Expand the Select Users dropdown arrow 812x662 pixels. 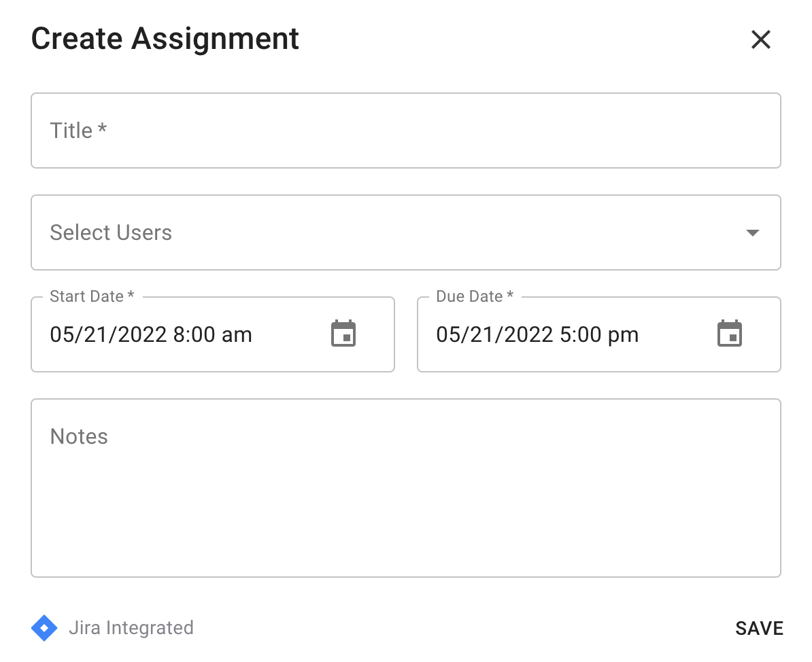752,232
